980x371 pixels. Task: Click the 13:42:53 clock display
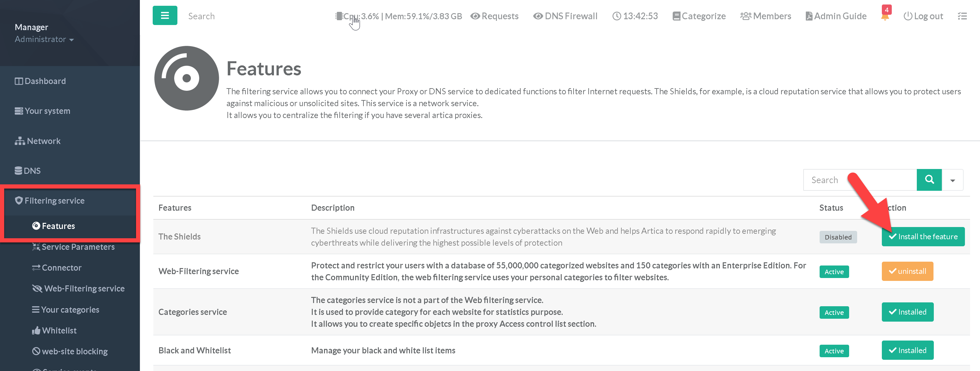635,16
